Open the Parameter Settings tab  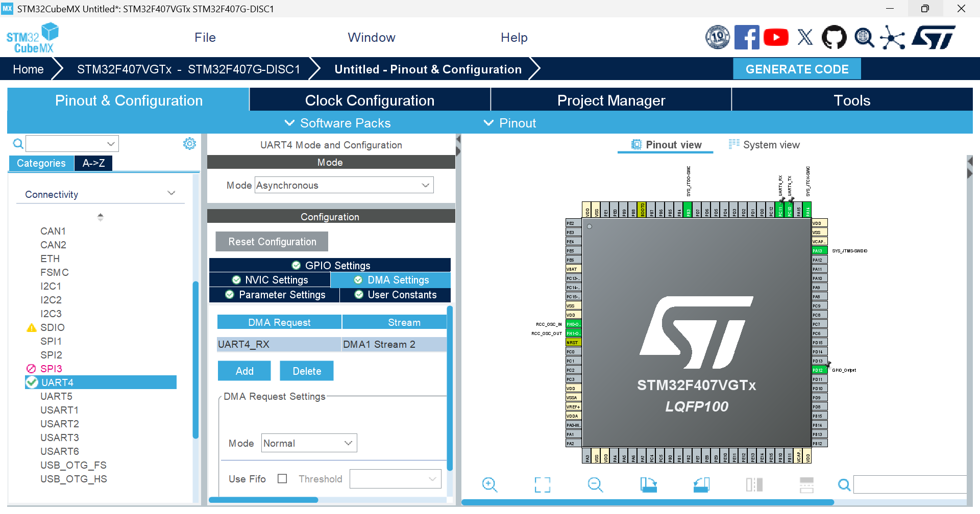274,295
